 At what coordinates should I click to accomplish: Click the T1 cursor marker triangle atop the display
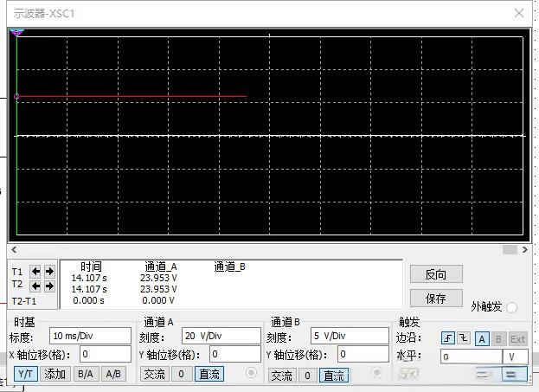tap(16, 33)
